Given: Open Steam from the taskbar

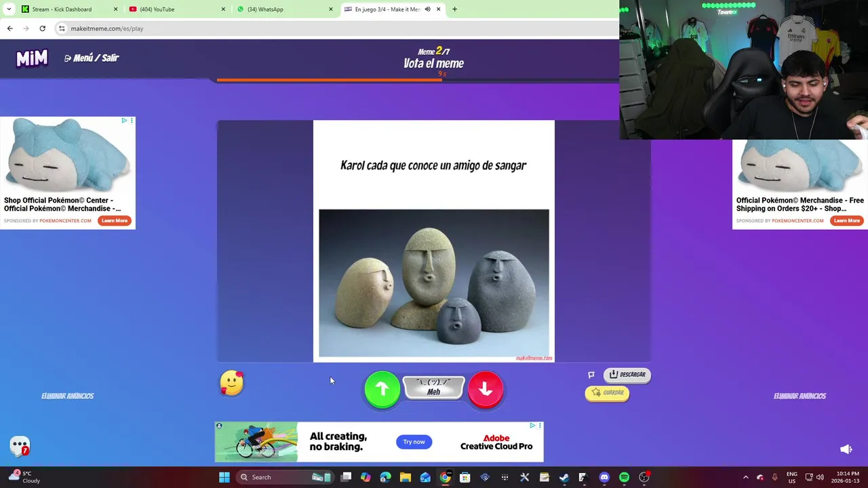Looking at the screenshot, I should pos(564,477).
